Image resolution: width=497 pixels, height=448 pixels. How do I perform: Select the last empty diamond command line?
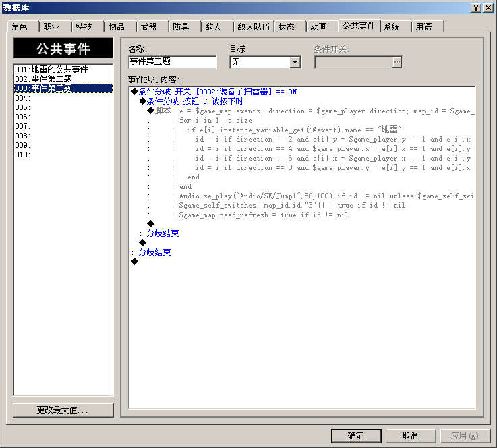click(302, 262)
